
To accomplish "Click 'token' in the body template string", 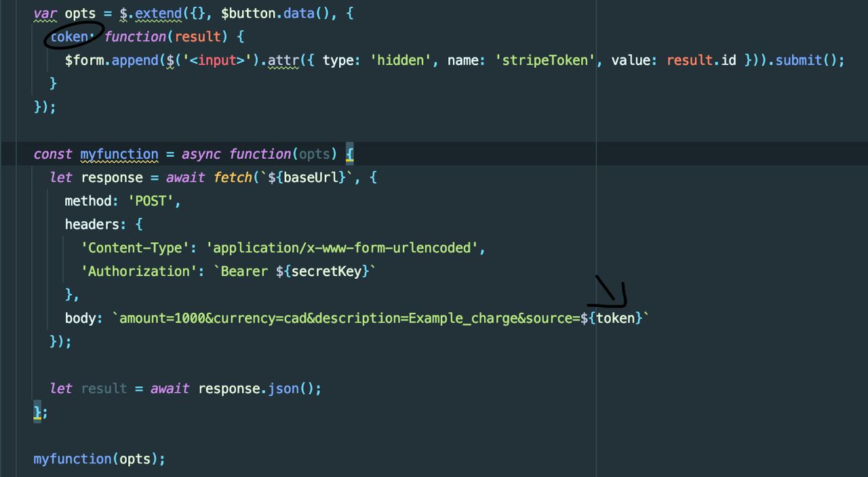I will pyautogui.click(x=615, y=318).
